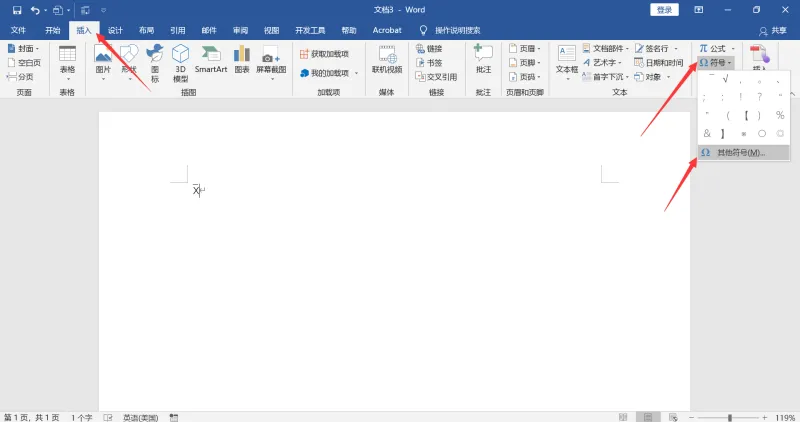Switch to the 布局 Layout tab

point(146,31)
